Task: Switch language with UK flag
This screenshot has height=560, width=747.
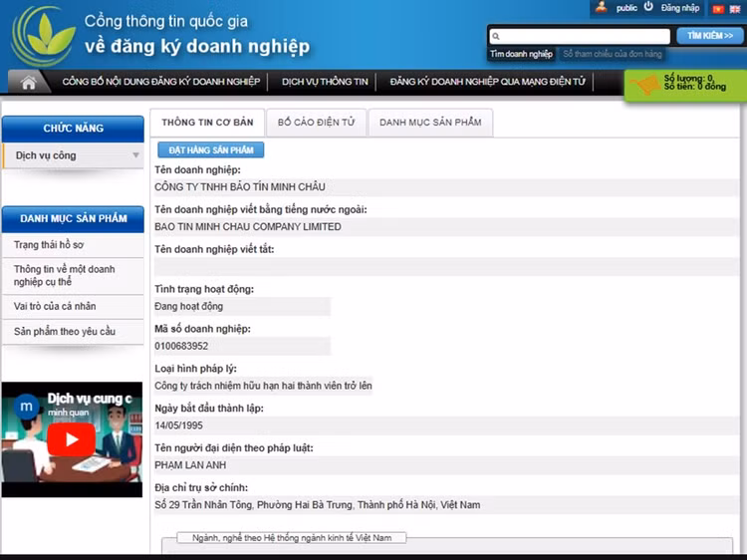Action: point(734,8)
